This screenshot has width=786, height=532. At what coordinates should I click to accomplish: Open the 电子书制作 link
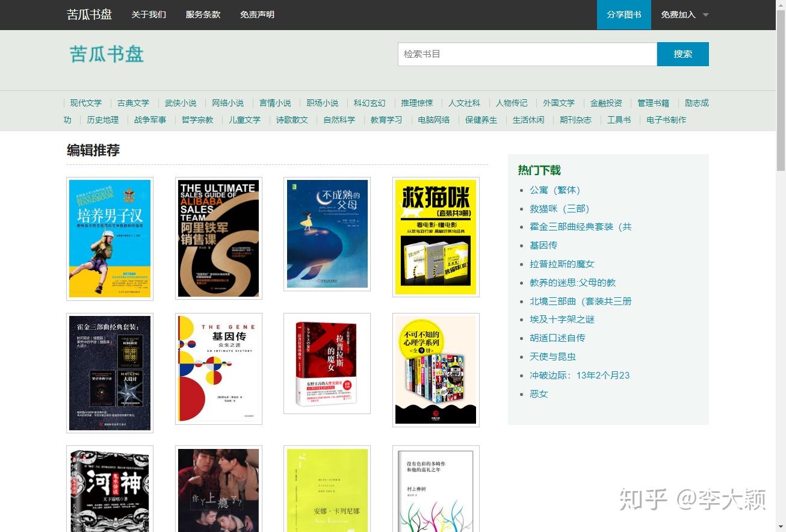[x=666, y=120]
